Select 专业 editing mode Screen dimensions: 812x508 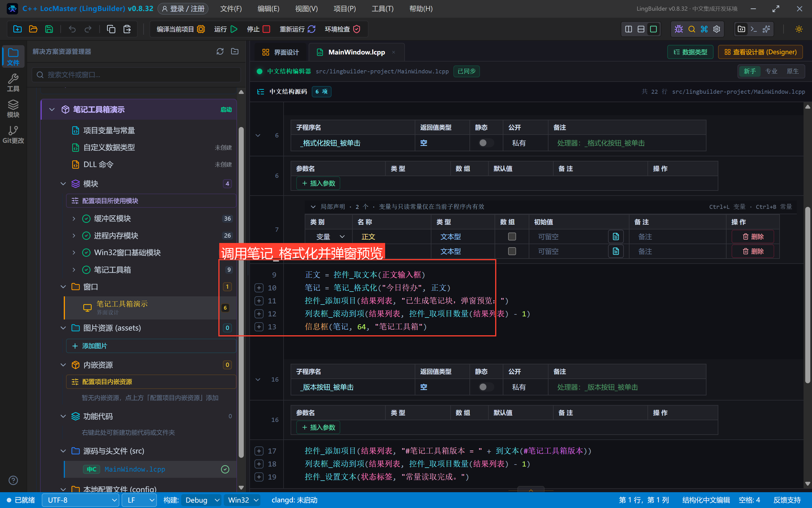771,71
